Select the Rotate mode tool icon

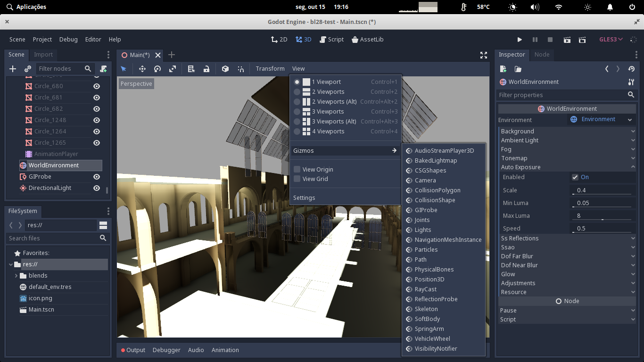[157, 69]
